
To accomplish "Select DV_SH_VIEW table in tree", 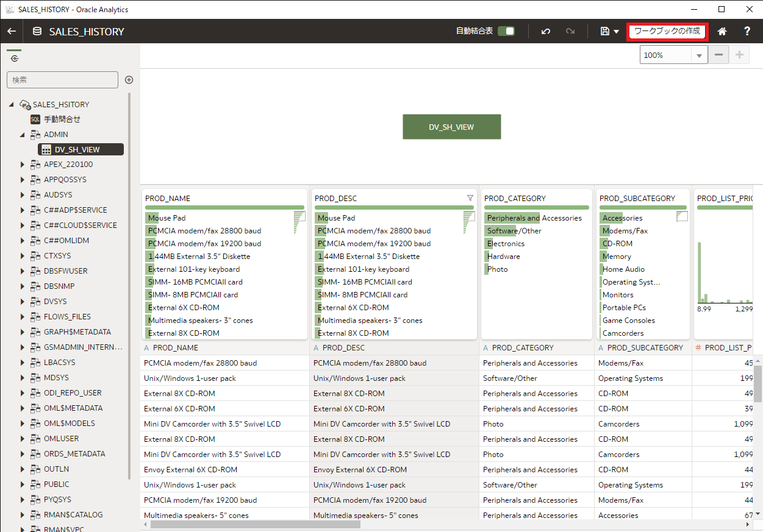I will click(77, 149).
